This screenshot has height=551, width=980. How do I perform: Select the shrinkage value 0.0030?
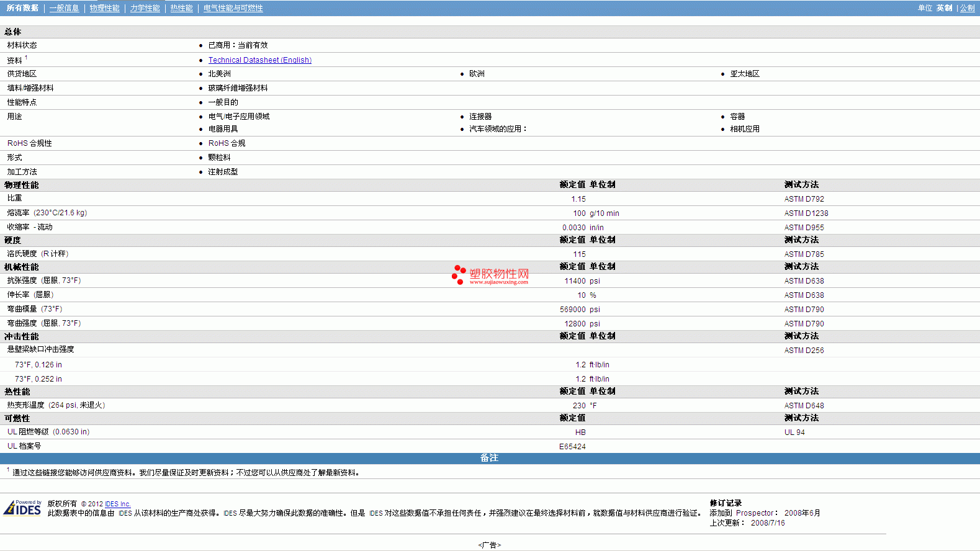tap(574, 228)
